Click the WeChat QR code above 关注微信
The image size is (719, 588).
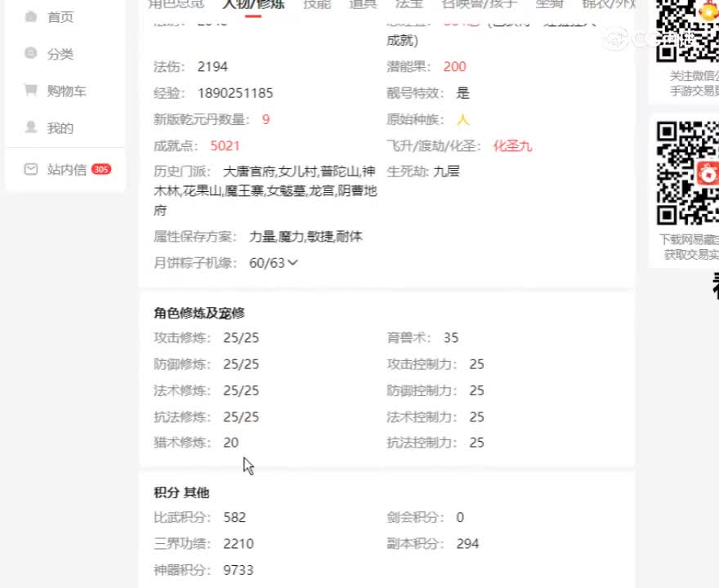coord(687,31)
